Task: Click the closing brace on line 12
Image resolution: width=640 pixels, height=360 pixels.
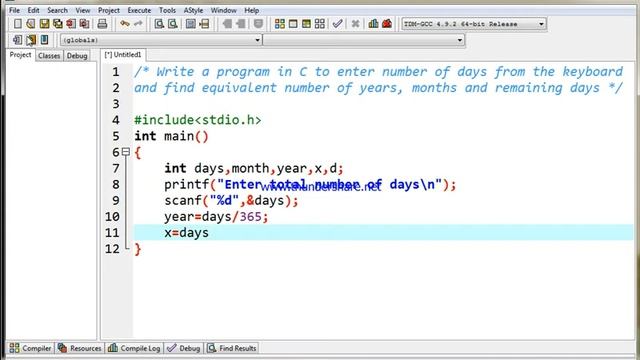Action: pos(138,249)
